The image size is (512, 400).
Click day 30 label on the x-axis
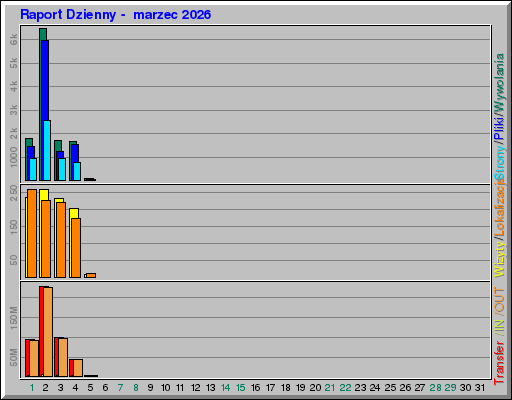tap(465, 388)
